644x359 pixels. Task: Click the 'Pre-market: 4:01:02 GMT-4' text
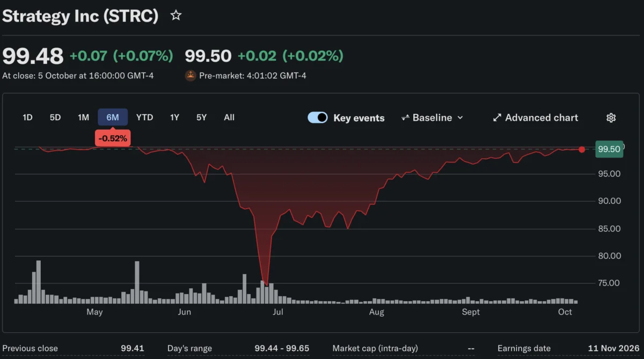click(253, 76)
